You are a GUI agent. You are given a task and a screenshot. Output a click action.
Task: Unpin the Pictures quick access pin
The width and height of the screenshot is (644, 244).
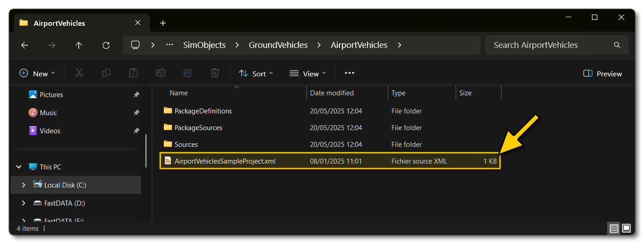pyautogui.click(x=136, y=95)
